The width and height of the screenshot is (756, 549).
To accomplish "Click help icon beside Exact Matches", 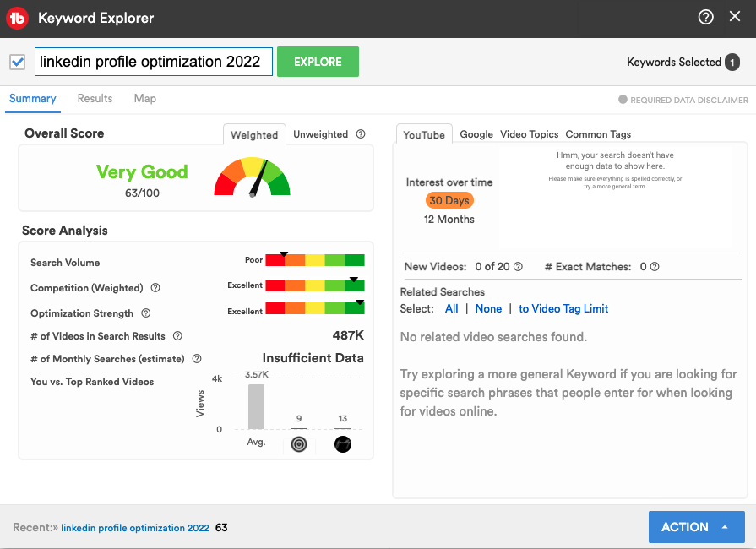I will click(655, 267).
